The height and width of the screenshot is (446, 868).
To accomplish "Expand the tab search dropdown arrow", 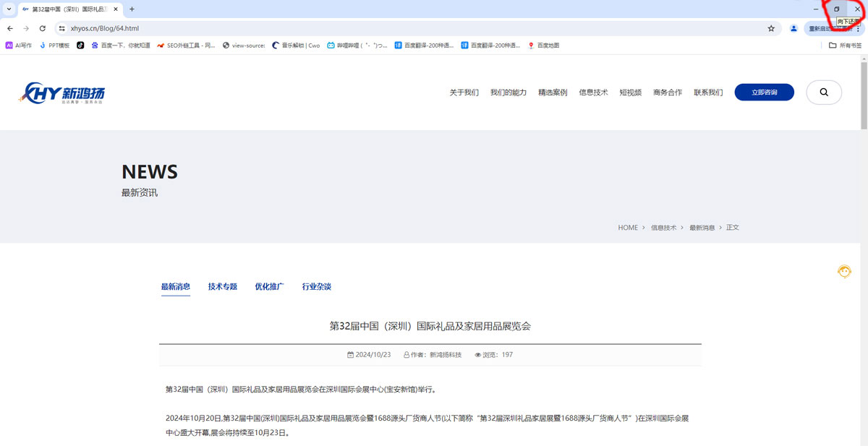I will [8, 9].
